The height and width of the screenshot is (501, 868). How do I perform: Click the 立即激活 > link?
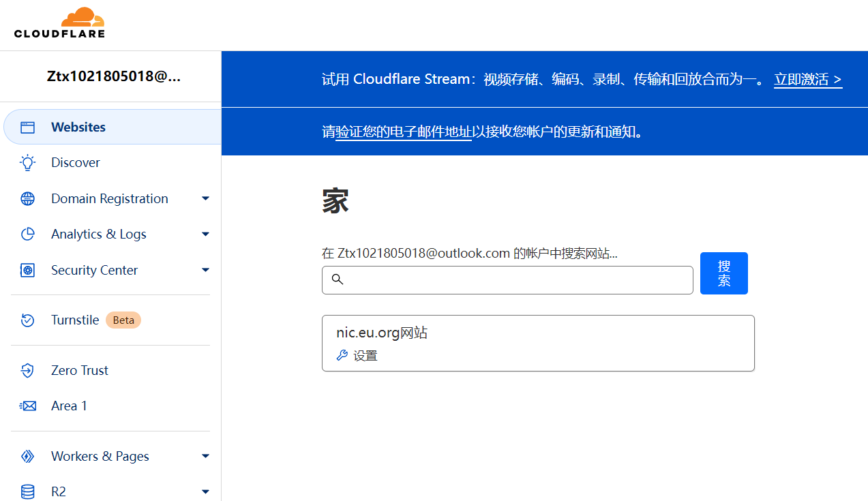(x=808, y=79)
